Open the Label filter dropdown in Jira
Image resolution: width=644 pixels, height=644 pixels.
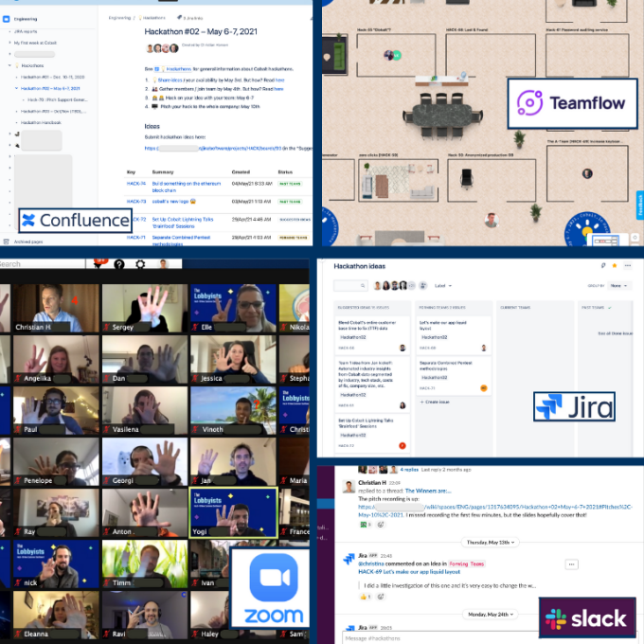(x=443, y=286)
